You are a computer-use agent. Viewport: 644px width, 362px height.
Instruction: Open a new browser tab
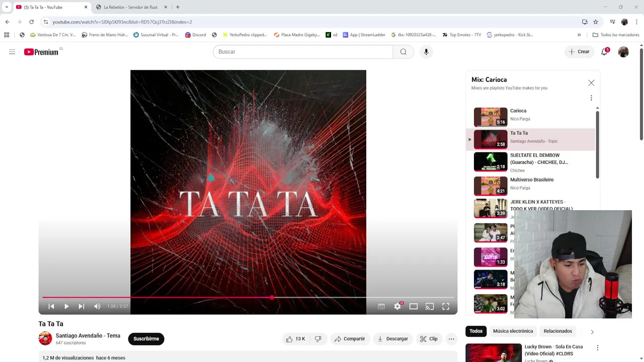178,7
